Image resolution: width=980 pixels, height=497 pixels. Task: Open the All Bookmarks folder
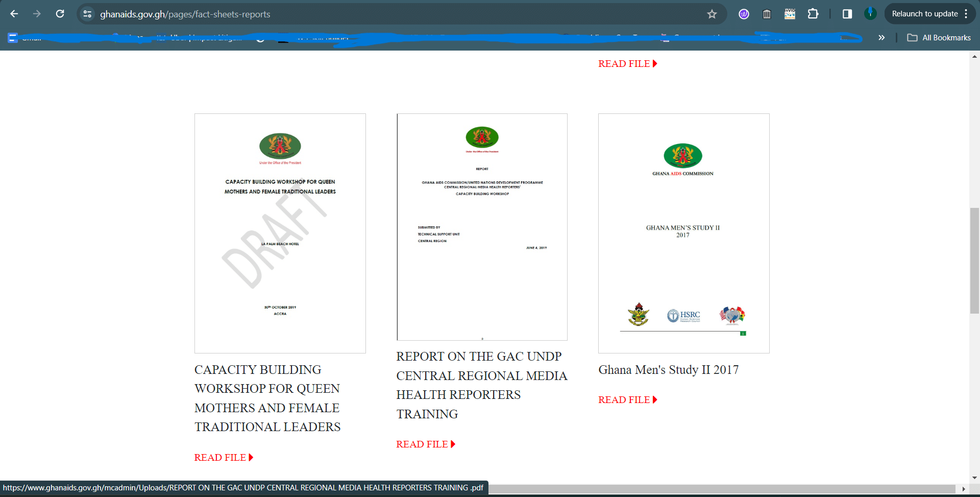tap(939, 38)
